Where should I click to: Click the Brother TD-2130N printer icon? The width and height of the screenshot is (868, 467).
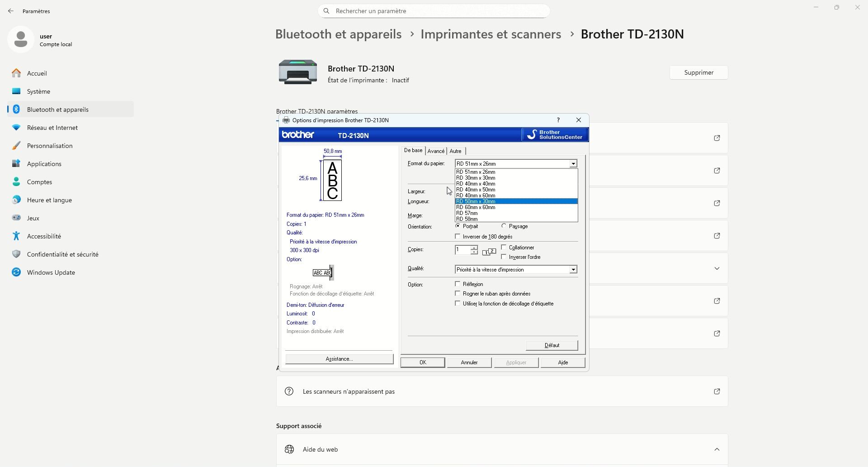point(298,72)
